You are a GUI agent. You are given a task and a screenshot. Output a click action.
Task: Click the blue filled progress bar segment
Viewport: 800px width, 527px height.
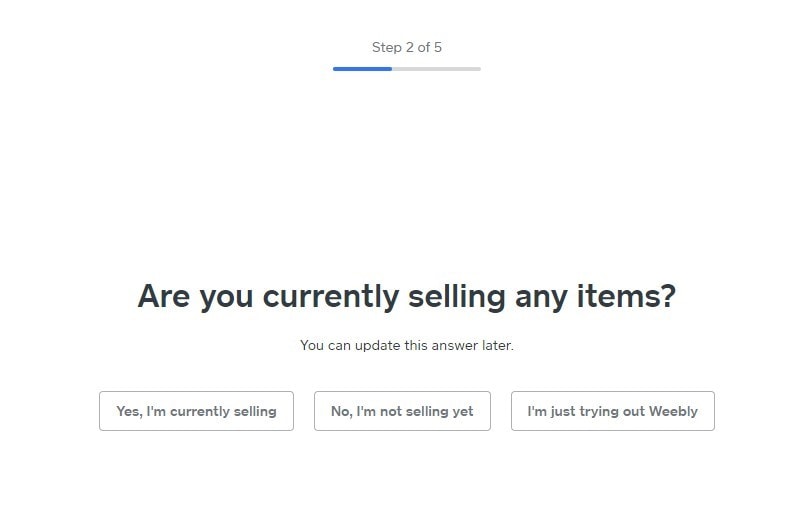point(362,69)
